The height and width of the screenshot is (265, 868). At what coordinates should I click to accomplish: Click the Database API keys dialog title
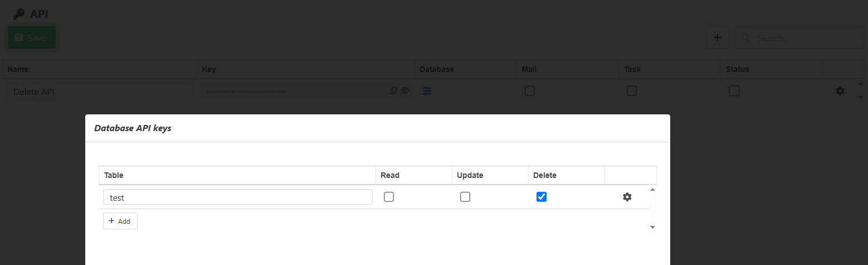click(x=133, y=128)
